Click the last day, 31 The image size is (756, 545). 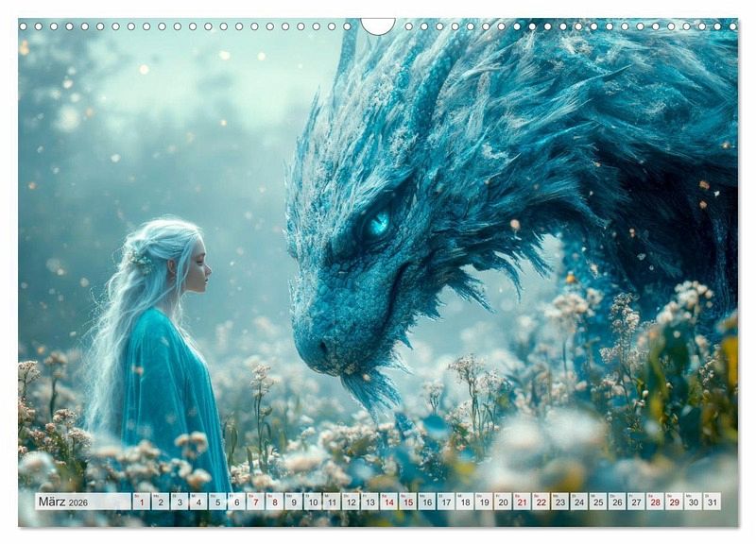click(x=712, y=502)
